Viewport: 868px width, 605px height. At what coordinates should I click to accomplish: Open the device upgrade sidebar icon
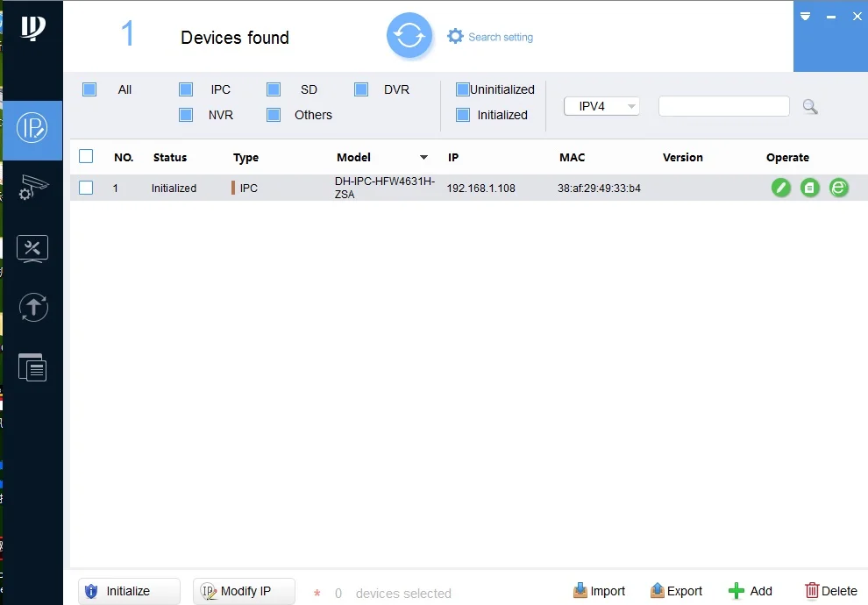coord(33,307)
